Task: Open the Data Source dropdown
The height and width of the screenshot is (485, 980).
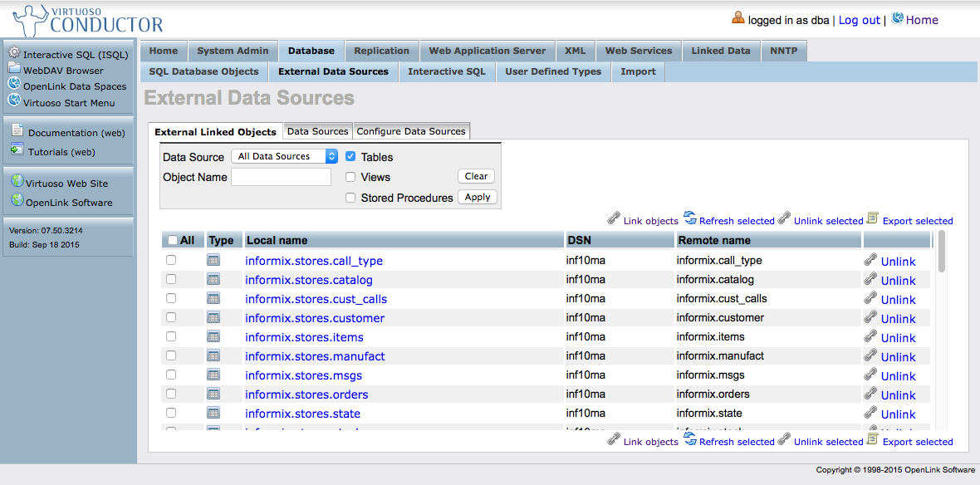Action: click(287, 156)
